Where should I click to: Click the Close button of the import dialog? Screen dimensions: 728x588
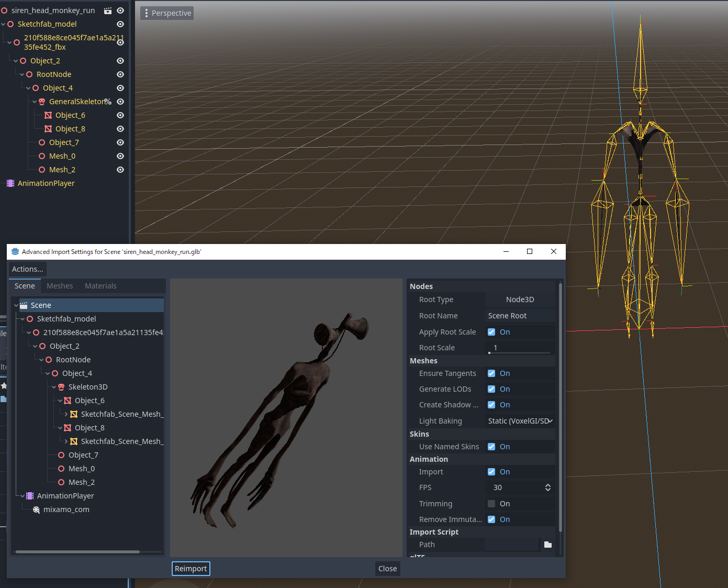(387, 569)
